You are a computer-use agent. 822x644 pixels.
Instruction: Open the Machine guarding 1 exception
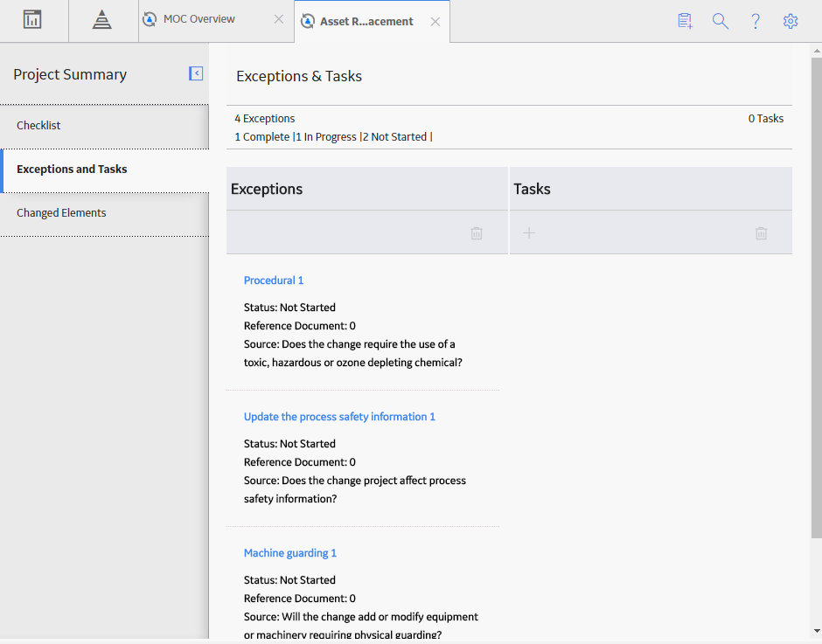coord(290,553)
